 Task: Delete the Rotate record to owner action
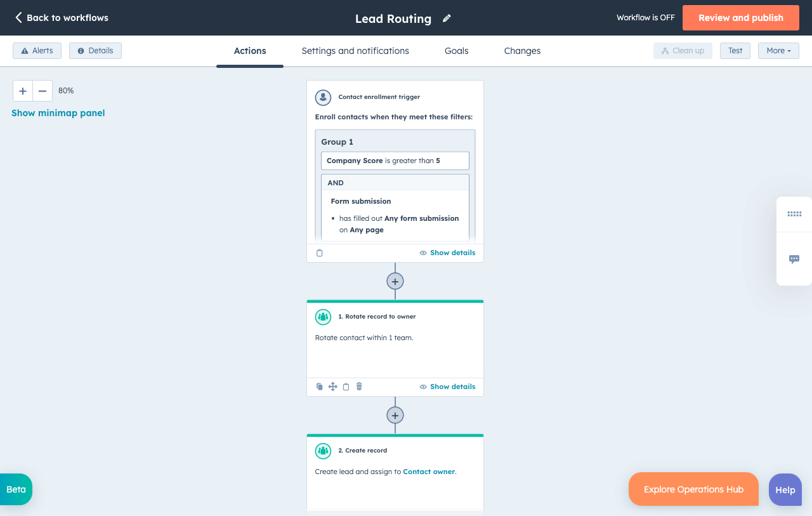point(358,387)
